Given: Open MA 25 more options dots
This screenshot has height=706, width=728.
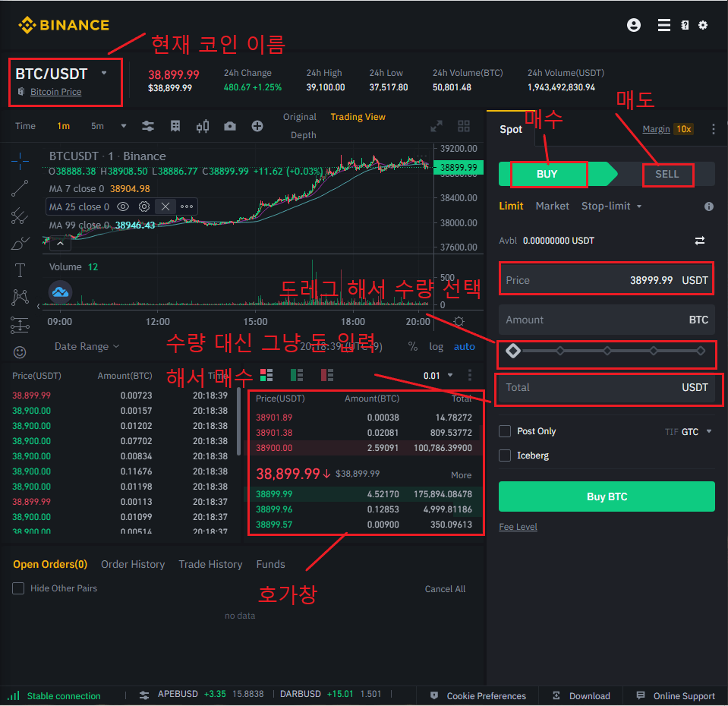Looking at the screenshot, I should 187,206.
